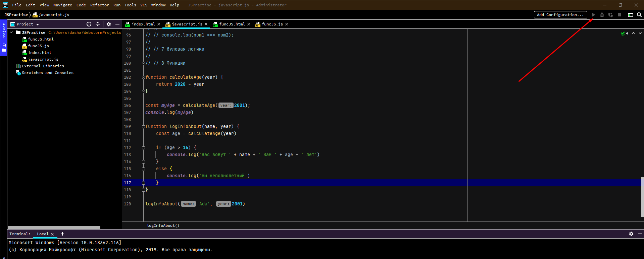Hide the Project panel with minus
This screenshot has width=644, height=259.
click(x=117, y=24)
